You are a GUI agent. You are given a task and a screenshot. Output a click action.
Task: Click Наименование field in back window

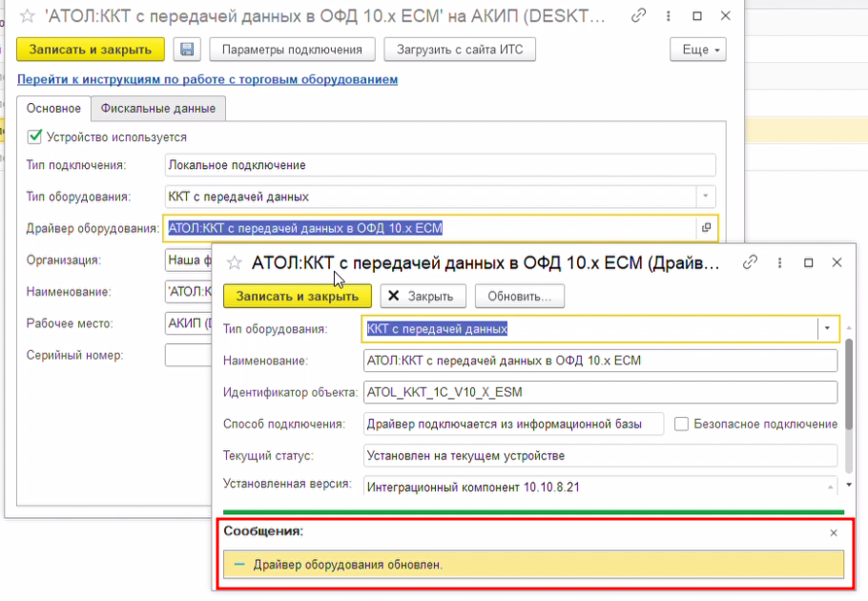pyautogui.click(x=188, y=292)
